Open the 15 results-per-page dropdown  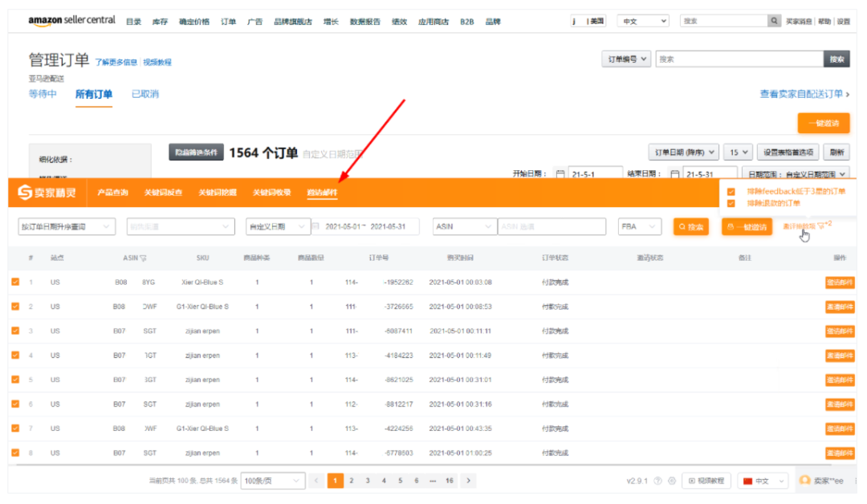(738, 152)
